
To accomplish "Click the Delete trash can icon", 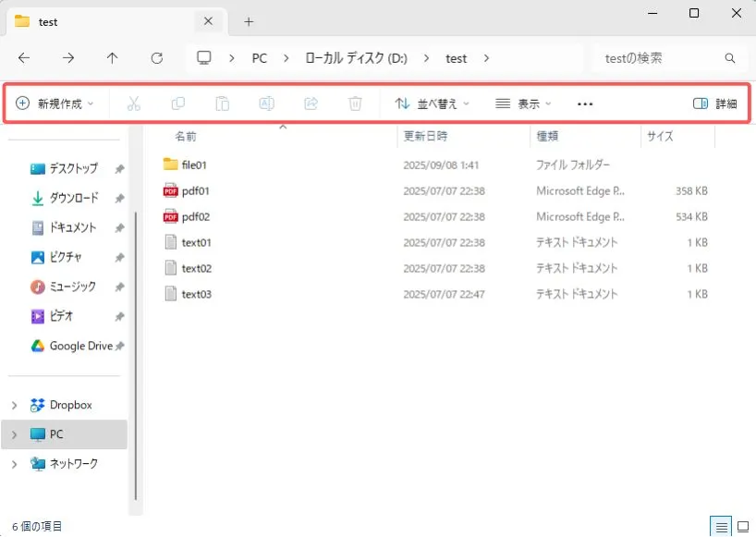I will (x=355, y=104).
